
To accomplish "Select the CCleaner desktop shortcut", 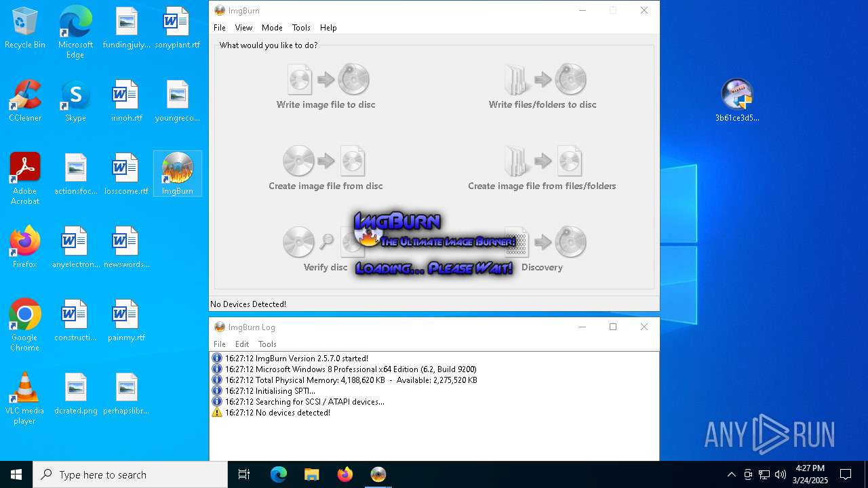I will (x=25, y=102).
